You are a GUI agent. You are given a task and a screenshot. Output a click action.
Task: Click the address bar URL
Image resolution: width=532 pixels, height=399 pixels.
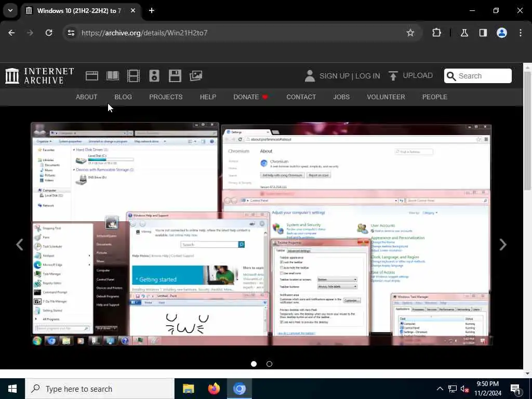click(144, 33)
